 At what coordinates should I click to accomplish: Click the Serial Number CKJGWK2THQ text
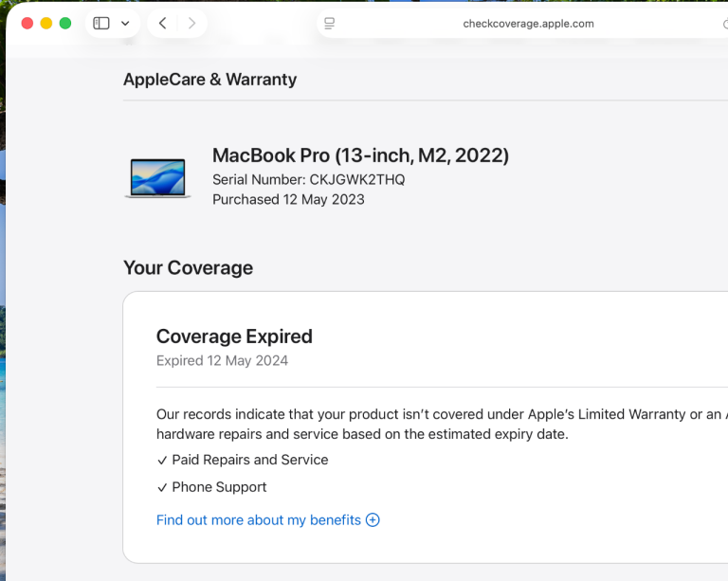coord(309,179)
